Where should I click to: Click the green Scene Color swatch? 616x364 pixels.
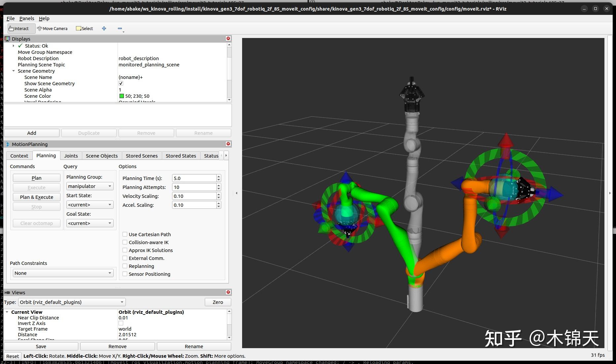(122, 96)
